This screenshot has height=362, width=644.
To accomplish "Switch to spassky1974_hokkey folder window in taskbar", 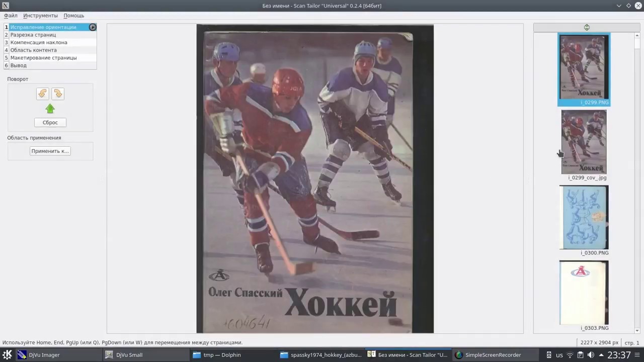I will click(x=320, y=354).
